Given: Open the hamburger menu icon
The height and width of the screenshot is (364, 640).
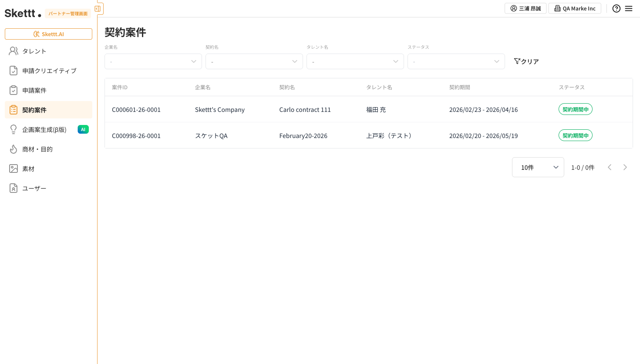Looking at the screenshot, I should (629, 9).
